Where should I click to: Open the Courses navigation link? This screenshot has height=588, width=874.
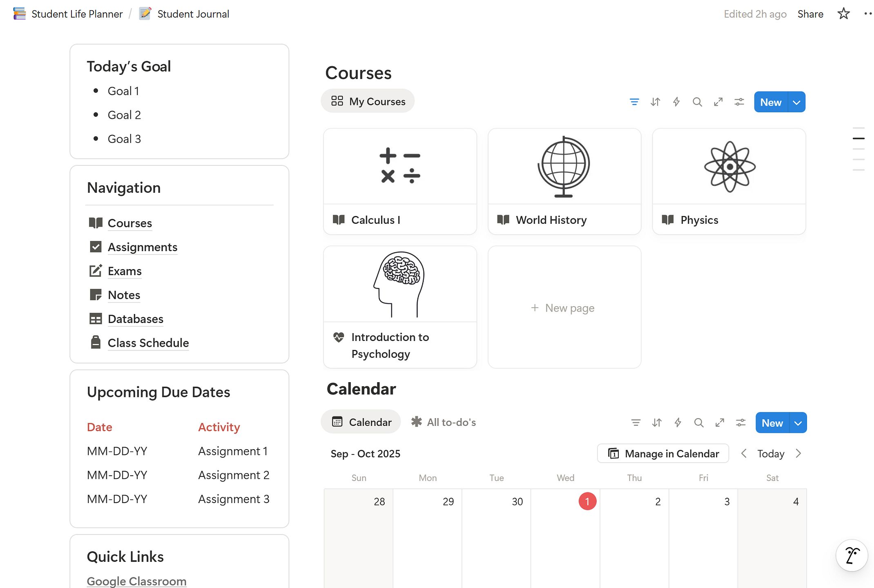coord(129,223)
